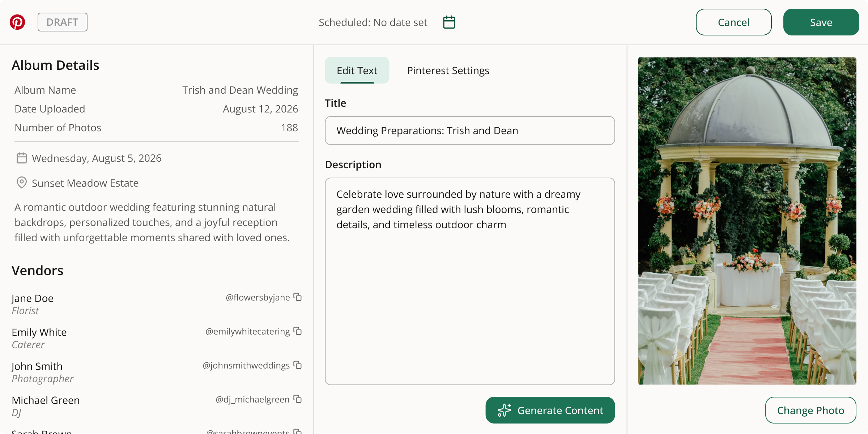Viewport: 868px width, 434px height.
Task: Click 'Scheduled: No date set' text
Action: coord(373,22)
